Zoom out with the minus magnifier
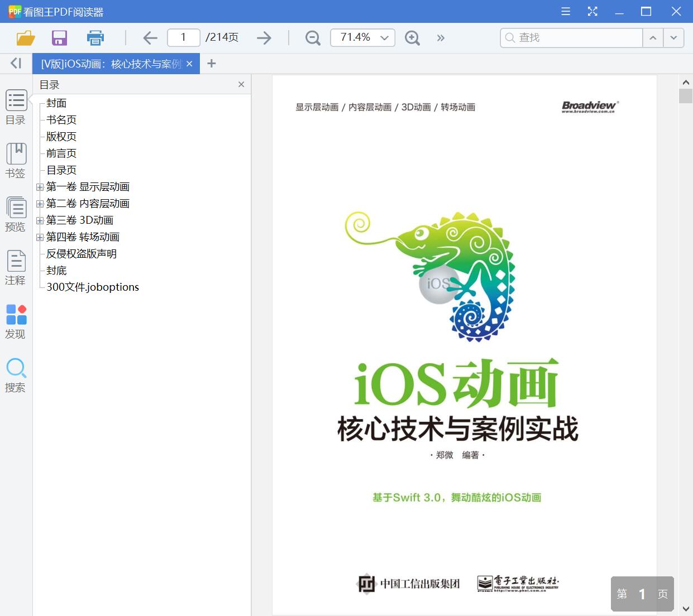693x616 pixels. (313, 38)
